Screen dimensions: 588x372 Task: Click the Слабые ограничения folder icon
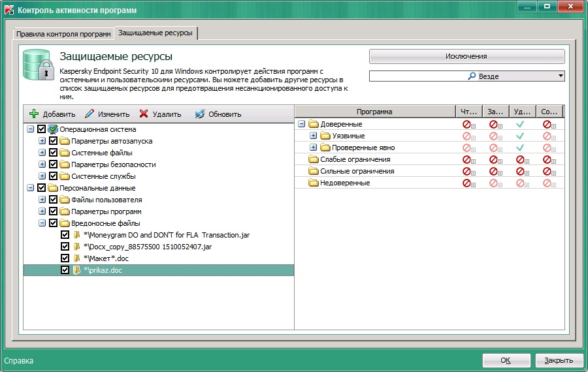coord(313,159)
